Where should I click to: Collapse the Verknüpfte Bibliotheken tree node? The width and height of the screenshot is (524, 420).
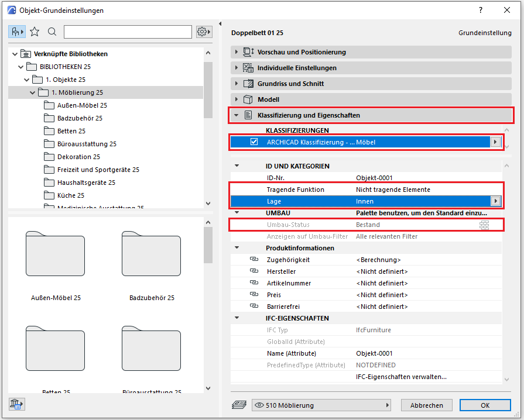point(15,54)
